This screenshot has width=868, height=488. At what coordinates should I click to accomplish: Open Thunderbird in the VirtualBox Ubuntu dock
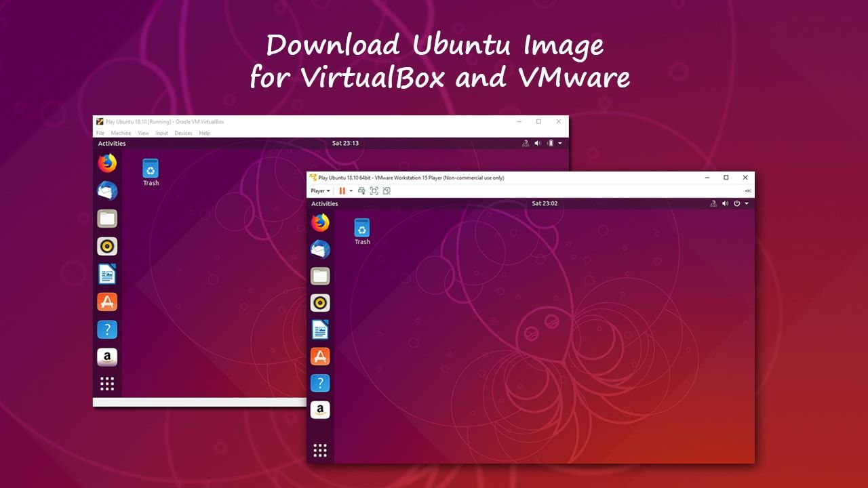click(107, 191)
